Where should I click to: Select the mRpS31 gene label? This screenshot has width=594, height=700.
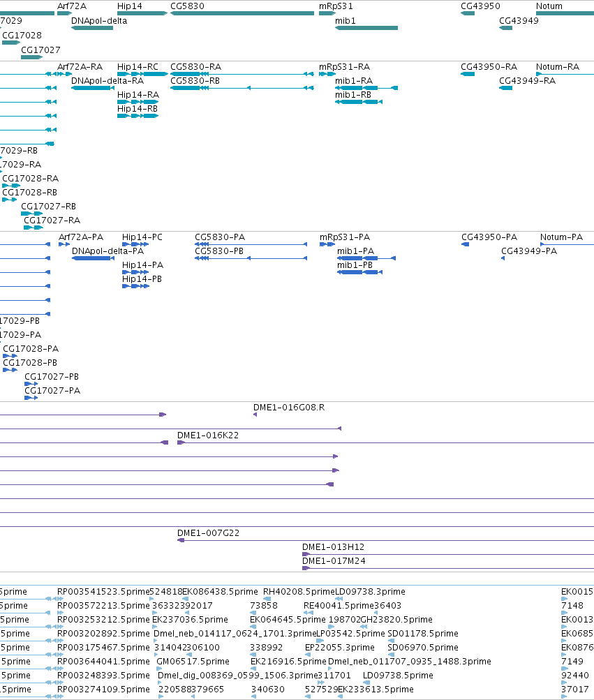coord(336,6)
